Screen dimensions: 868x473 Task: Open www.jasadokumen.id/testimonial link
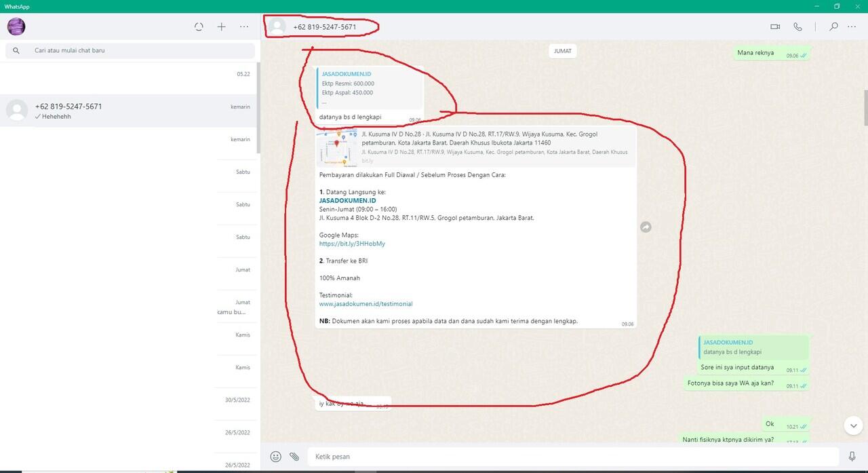366,304
